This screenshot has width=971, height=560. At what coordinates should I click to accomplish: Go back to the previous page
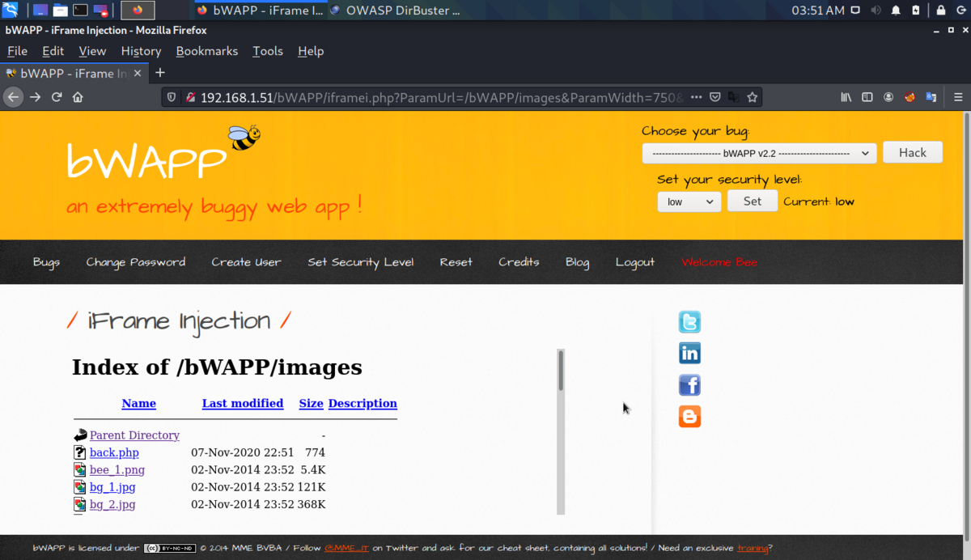point(13,97)
